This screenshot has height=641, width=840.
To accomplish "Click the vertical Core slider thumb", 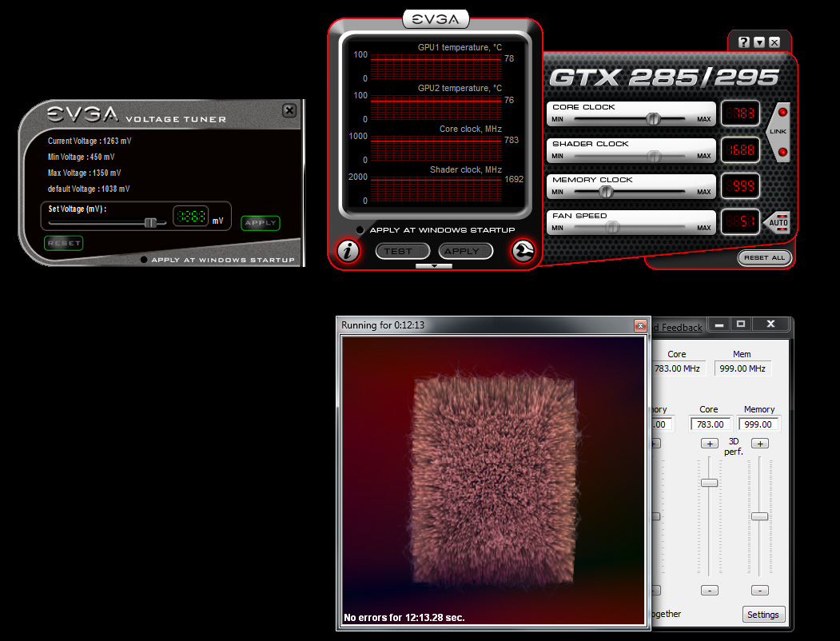I will (709, 483).
